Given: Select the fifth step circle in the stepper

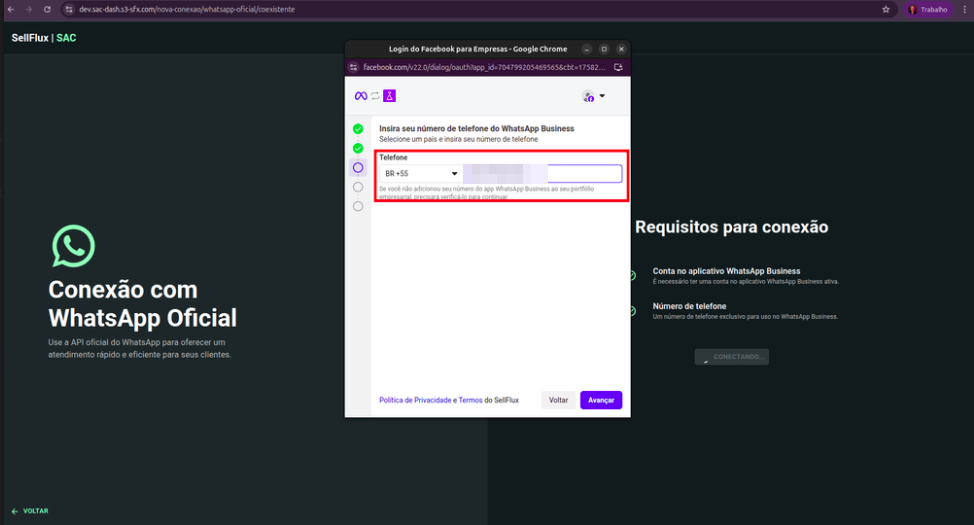Looking at the screenshot, I should [358, 206].
